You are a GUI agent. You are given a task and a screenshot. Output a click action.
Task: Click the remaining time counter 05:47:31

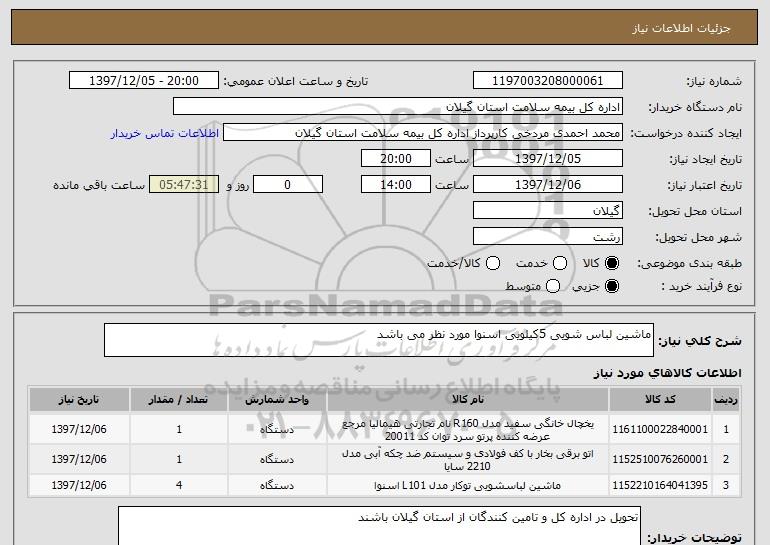184,185
